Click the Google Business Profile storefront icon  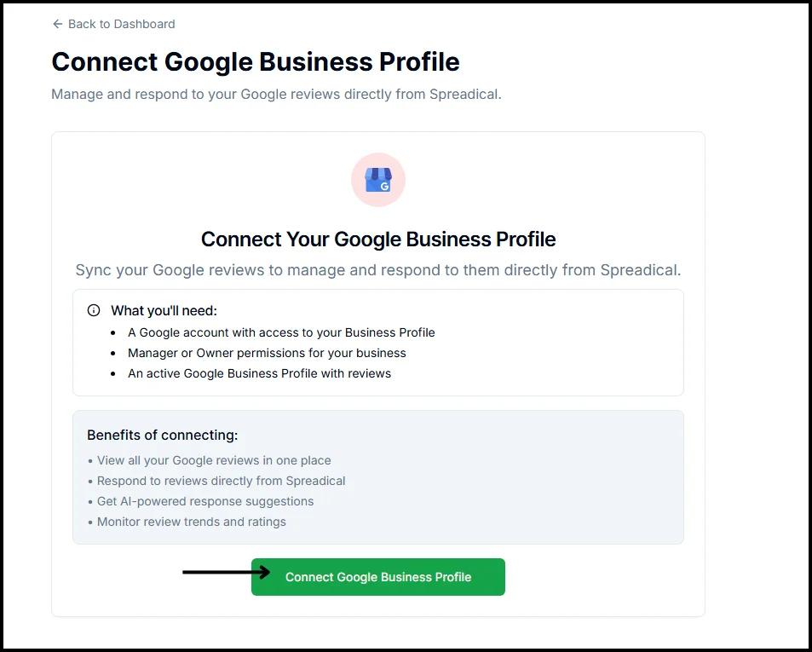pyautogui.click(x=377, y=179)
